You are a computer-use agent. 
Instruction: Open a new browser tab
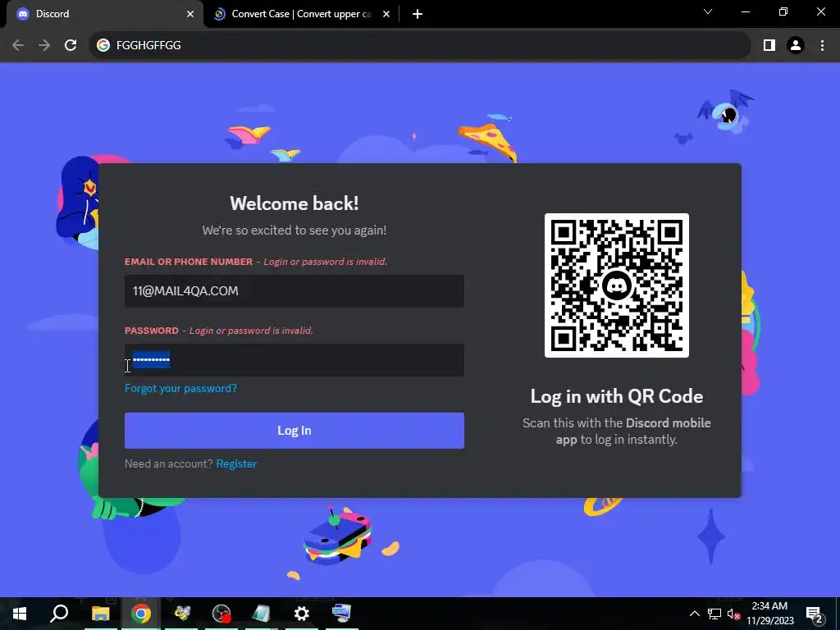pos(418,14)
